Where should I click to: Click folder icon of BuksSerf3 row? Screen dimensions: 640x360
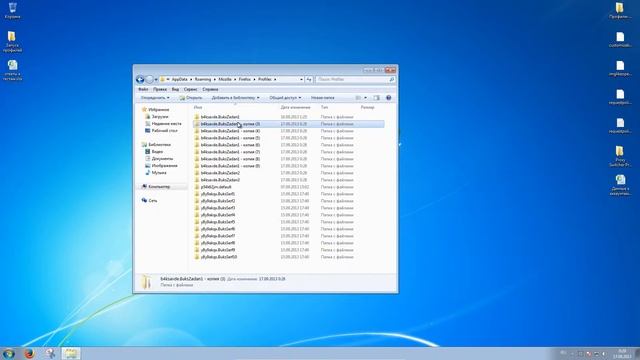click(197, 208)
